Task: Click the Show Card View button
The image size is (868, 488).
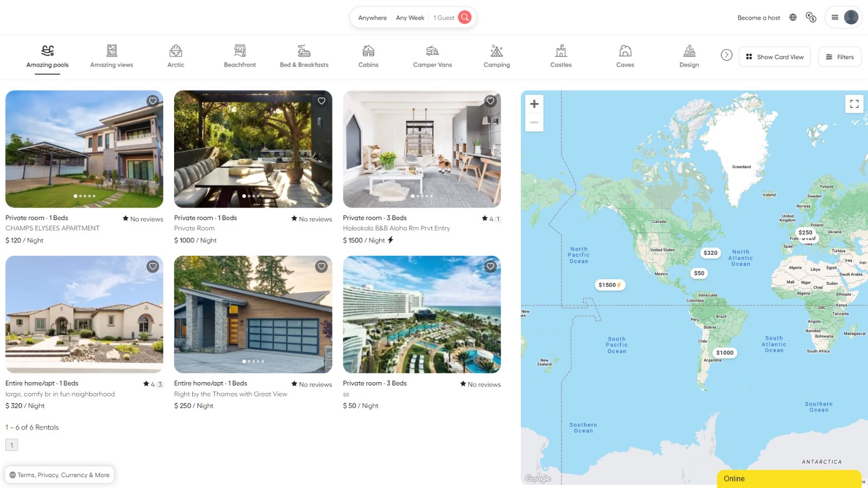Action: 775,57
